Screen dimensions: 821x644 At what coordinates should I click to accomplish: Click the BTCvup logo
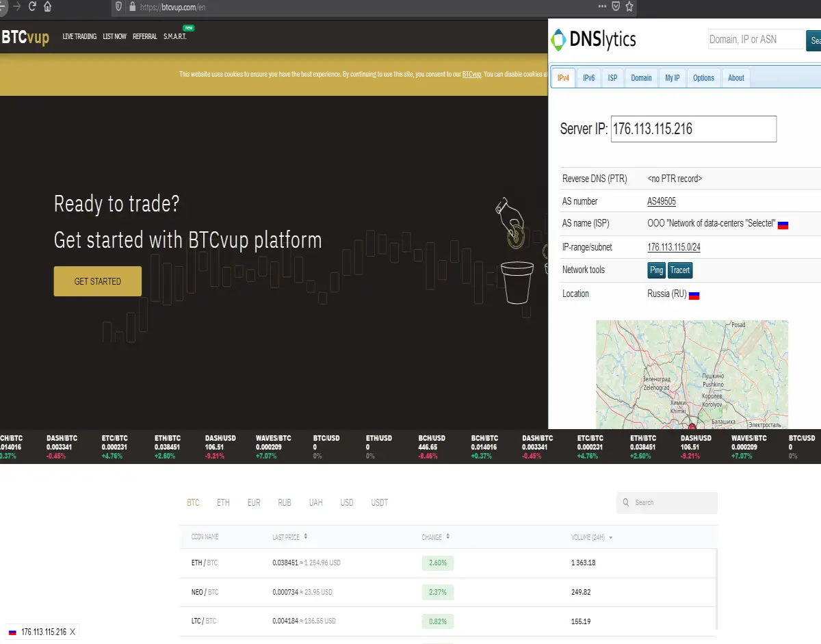coord(25,37)
